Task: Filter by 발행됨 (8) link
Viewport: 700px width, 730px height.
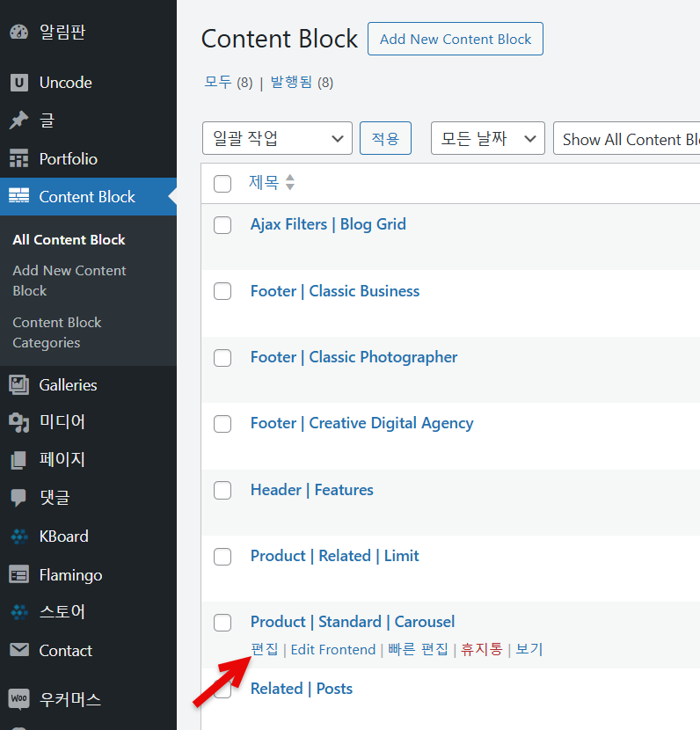Action: [x=302, y=83]
